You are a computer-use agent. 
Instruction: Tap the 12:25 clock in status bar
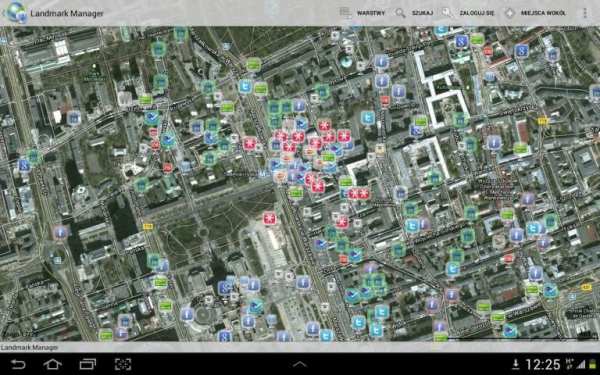coord(543,364)
